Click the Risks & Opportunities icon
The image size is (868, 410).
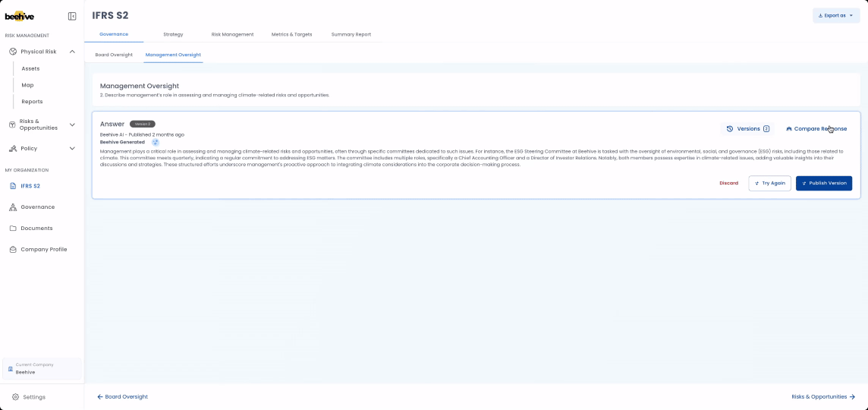point(12,125)
